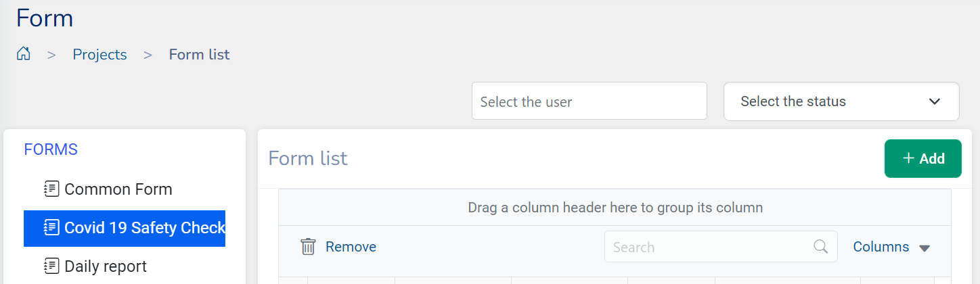The width and height of the screenshot is (980, 284).
Task: Click the home icon in breadcrumb
Action: 24,54
